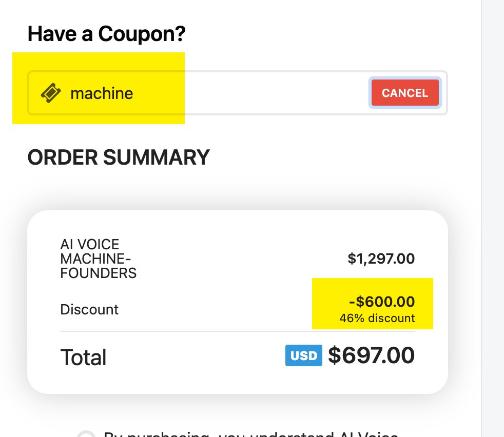Click the coupon field containing "machine"

pos(102,93)
